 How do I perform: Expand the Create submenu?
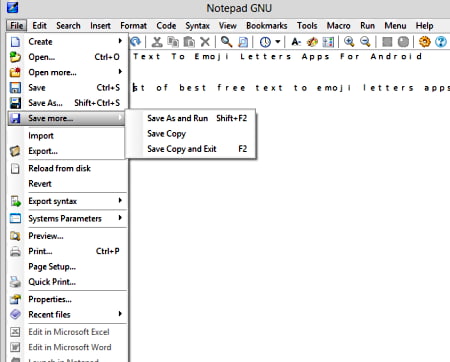tap(67, 42)
